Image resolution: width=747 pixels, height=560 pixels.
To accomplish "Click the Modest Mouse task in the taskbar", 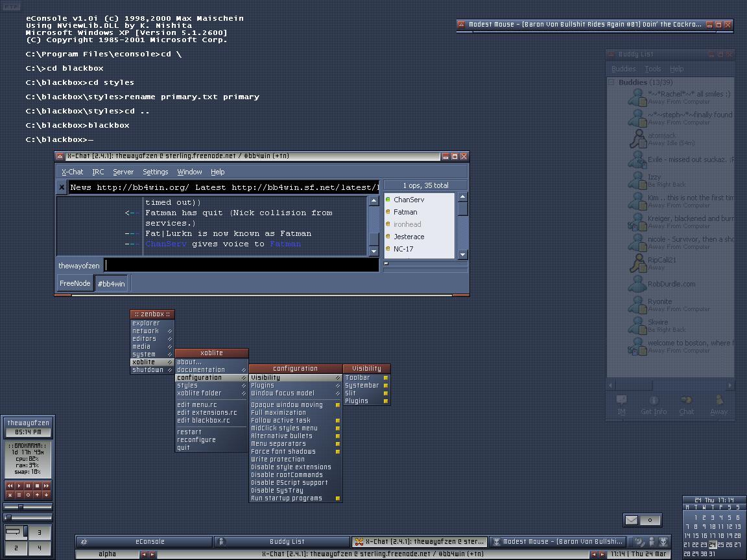I will (557, 541).
